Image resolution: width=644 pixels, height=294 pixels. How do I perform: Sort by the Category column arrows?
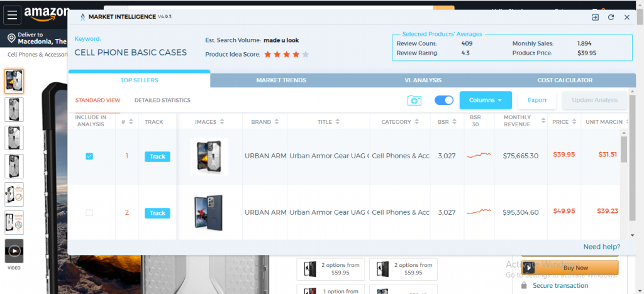click(x=417, y=122)
